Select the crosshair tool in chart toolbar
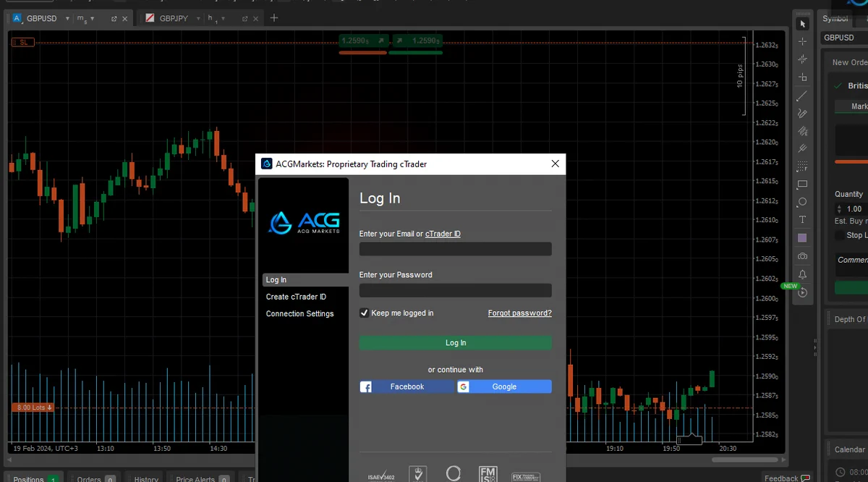Image resolution: width=868 pixels, height=482 pixels. click(x=802, y=42)
